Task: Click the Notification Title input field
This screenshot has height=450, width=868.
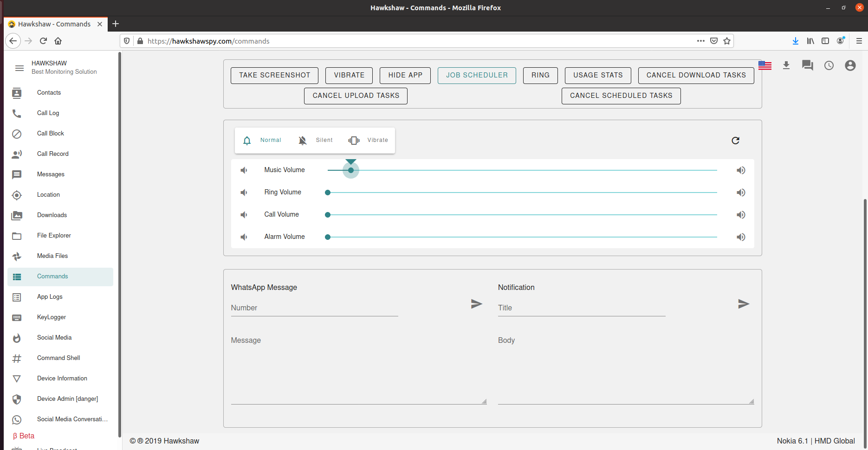Action: pos(582,308)
